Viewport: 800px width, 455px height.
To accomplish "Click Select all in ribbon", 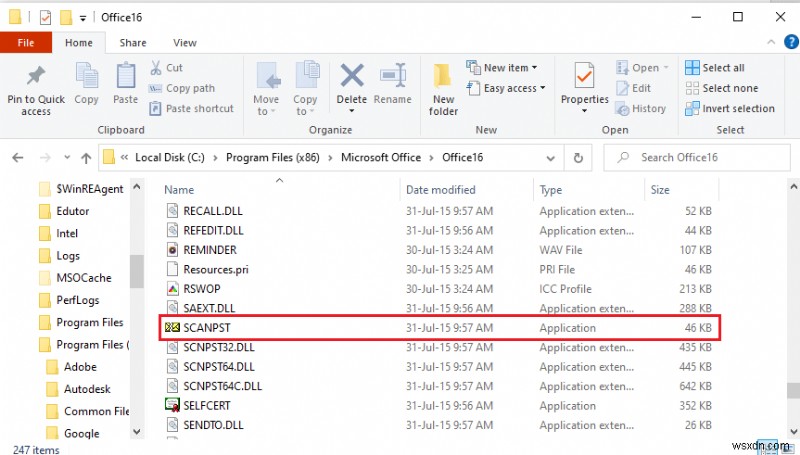I will tap(715, 67).
